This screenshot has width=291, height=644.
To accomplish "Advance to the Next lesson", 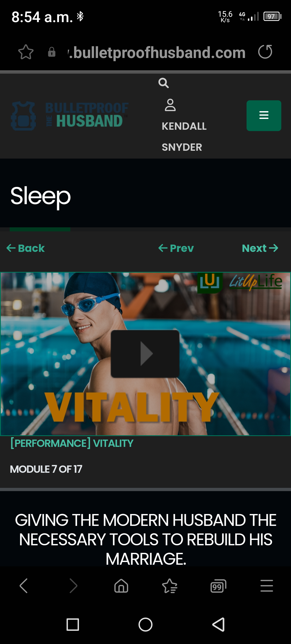I will pyautogui.click(x=260, y=248).
